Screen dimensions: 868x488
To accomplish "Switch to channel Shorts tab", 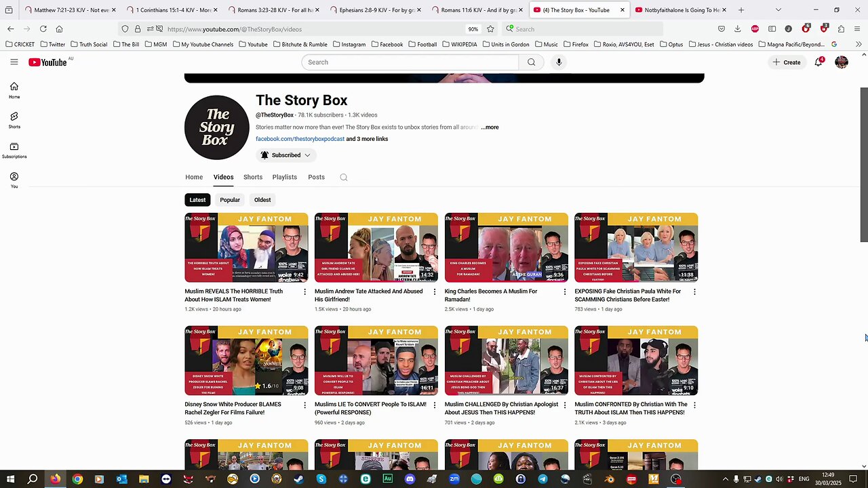I will coord(253,177).
